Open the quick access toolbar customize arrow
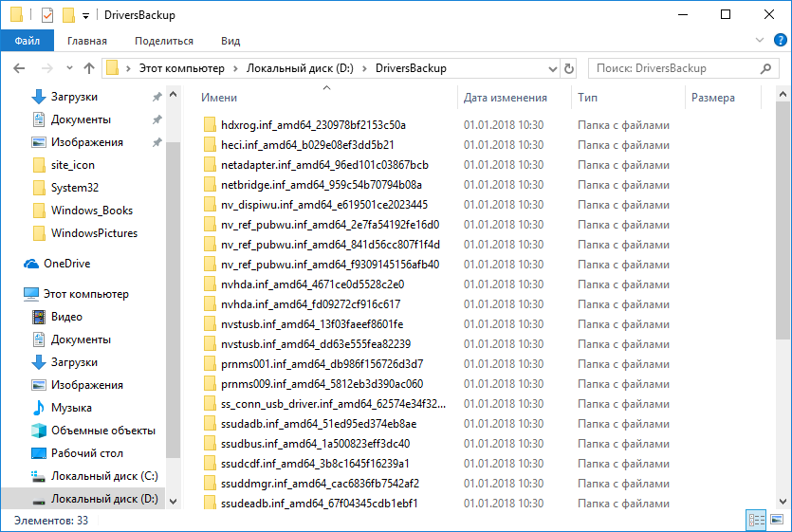792x532 pixels. click(86, 16)
